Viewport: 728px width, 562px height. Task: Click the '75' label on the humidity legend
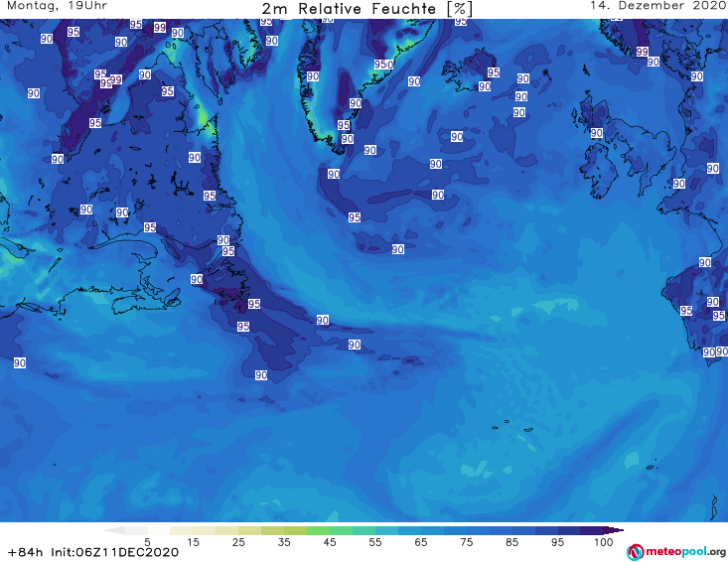(x=466, y=542)
